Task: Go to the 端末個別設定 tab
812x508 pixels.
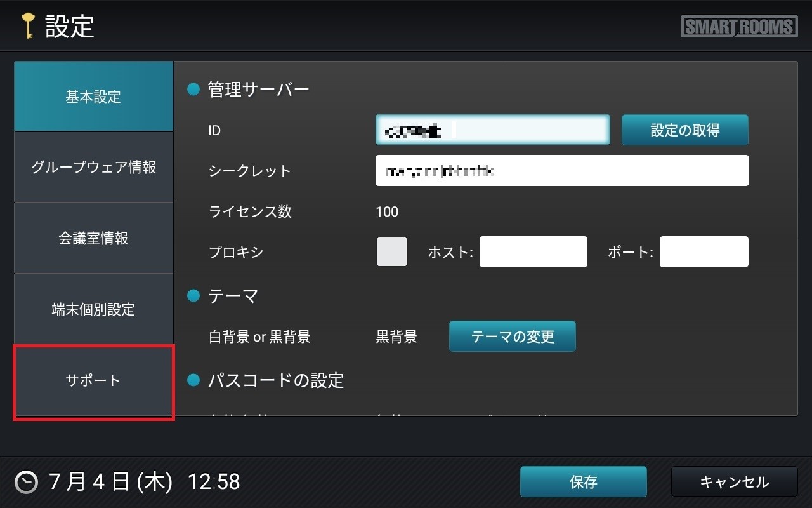Action: click(x=93, y=310)
